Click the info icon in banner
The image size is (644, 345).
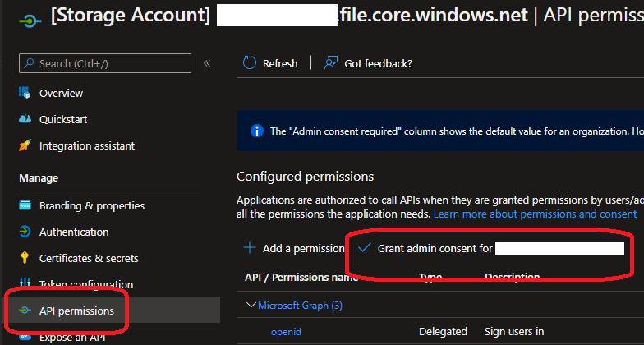coord(256,131)
